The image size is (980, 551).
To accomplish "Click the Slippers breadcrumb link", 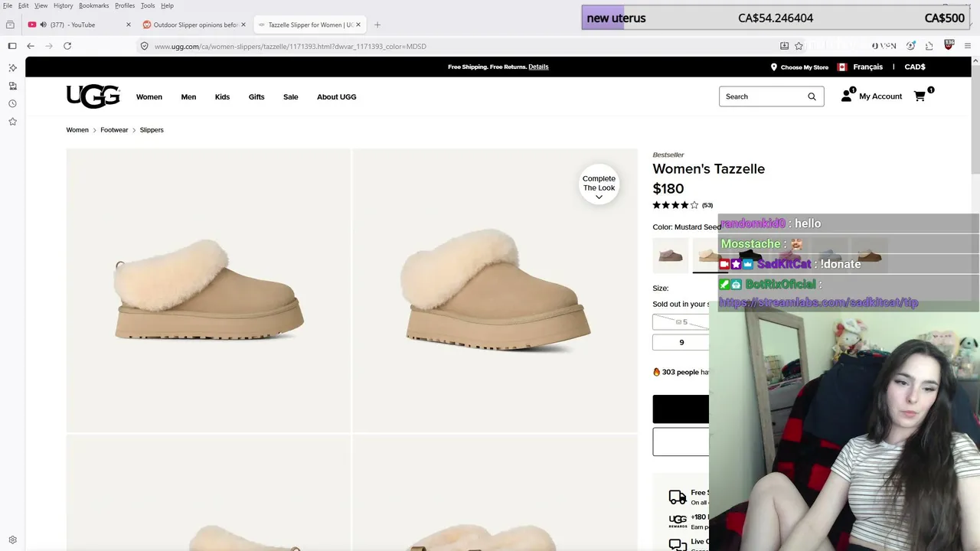I will click(x=152, y=130).
